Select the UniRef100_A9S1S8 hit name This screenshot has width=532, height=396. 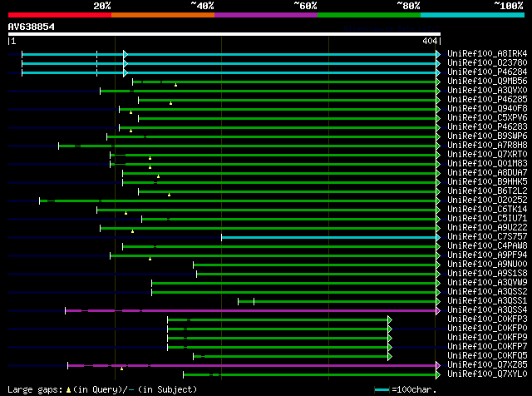point(487,274)
